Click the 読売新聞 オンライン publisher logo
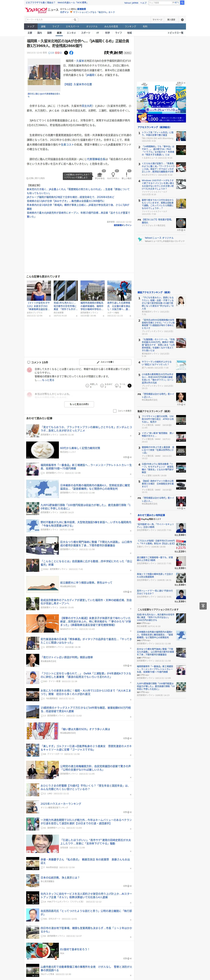Image resolution: width=210 pixels, height=980 pixels. [x=117, y=53]
